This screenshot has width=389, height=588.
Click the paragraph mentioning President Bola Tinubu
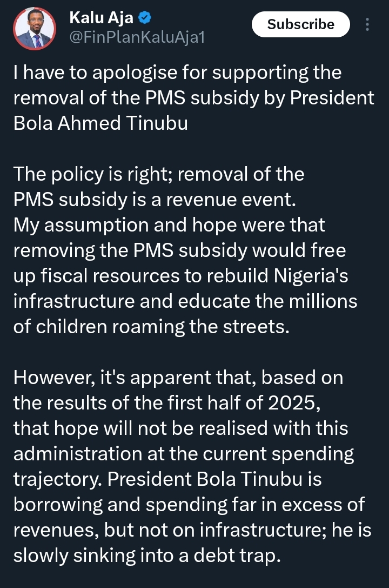tap(194, 479)
